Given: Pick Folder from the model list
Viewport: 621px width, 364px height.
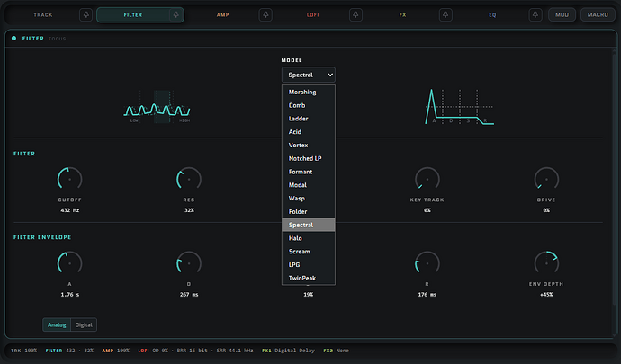Looking at the screenshot, I should pyautogui.click(x=309, y=212).
